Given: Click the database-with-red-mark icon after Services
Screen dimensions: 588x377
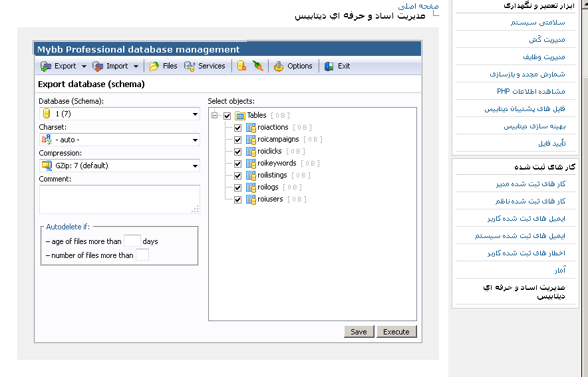Looking at the screenshot, I should coord(241,66).
